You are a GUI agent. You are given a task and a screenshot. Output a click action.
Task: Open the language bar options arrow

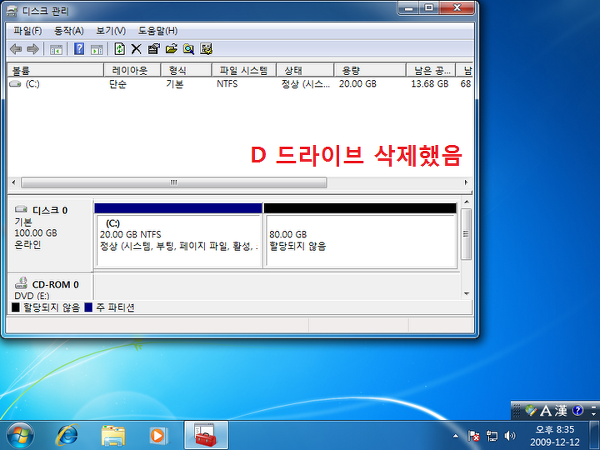tap(594, 414)
